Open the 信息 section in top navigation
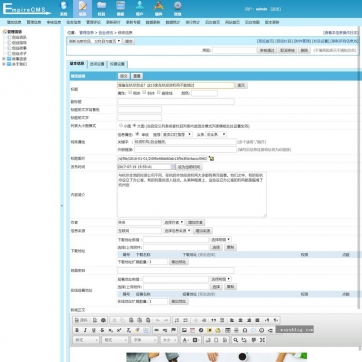 pyautogui.click(x=82, y=9)
